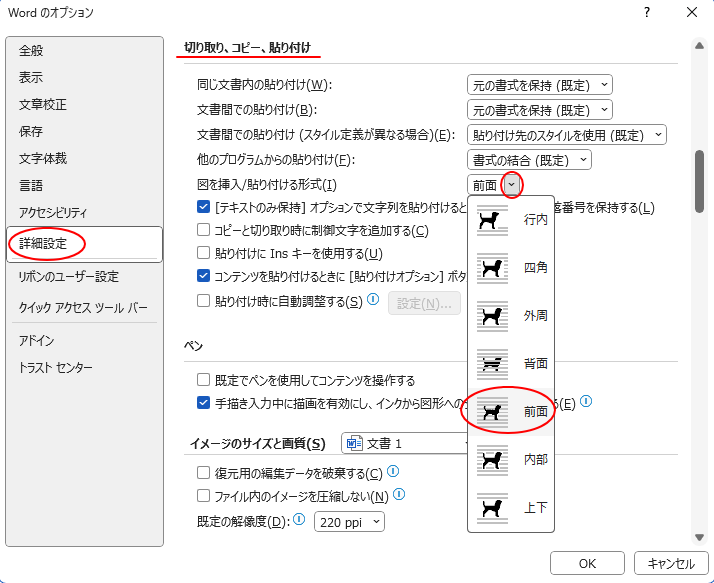Enable 貼り付け時に自動調整する checkbox
Image resolution: width=714 pixels, height=583 pixels.
[x=203, y=301]
